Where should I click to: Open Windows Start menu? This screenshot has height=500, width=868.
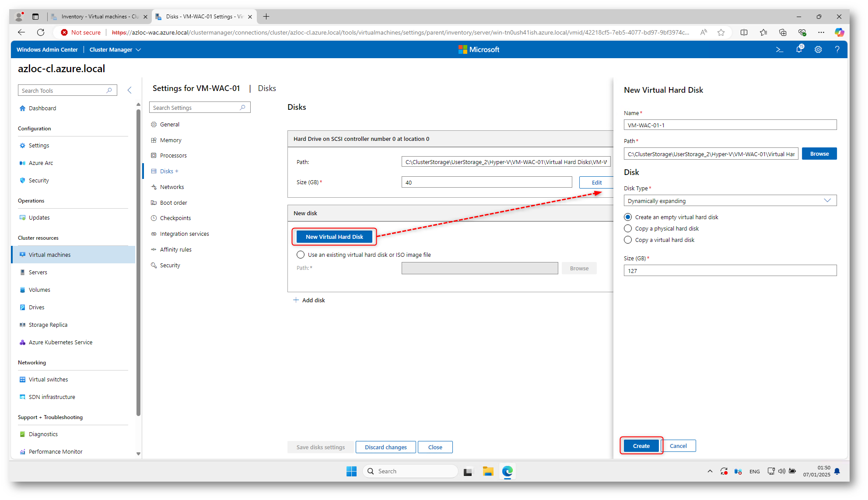point(351,471)
